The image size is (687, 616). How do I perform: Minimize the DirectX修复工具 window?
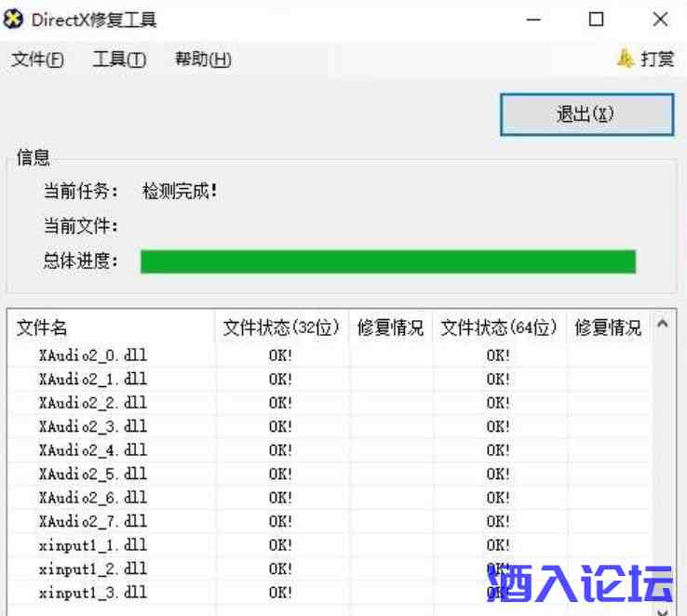pos(533,20)
